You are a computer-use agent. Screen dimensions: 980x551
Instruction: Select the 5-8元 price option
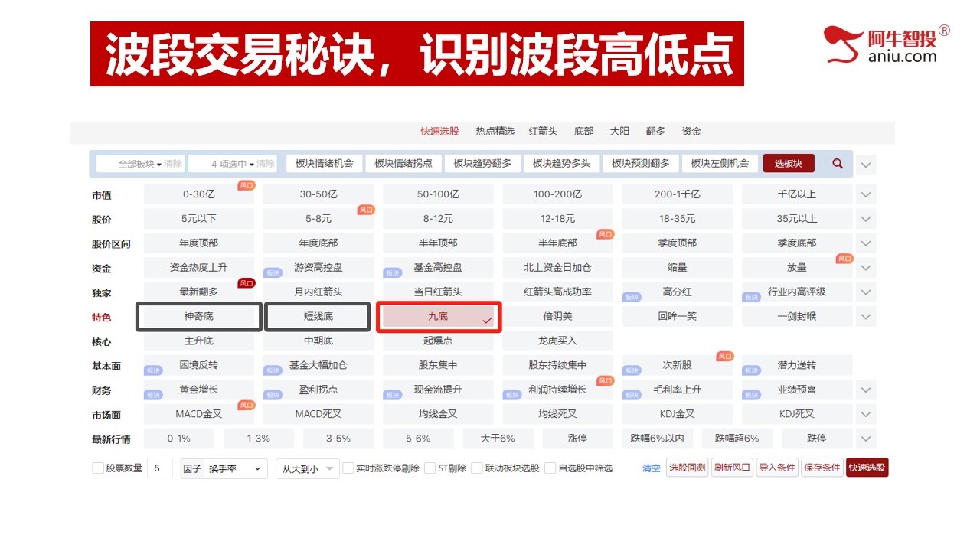(318, 219)
